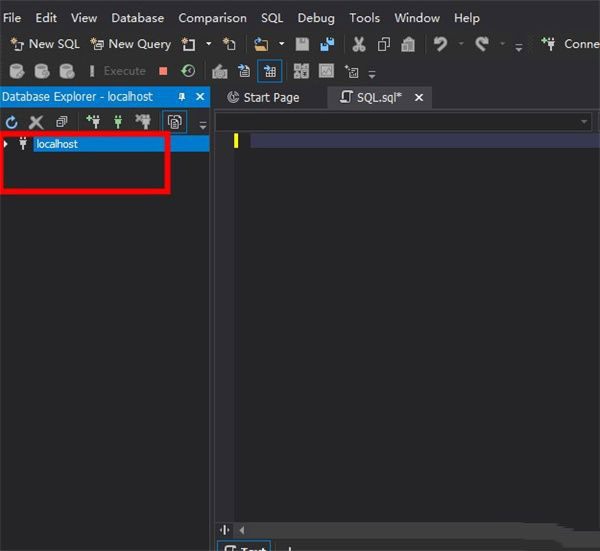Screen dimensions: 600x551
Task: Click the Undo arrow icon
Action: [x=440, y=44]
